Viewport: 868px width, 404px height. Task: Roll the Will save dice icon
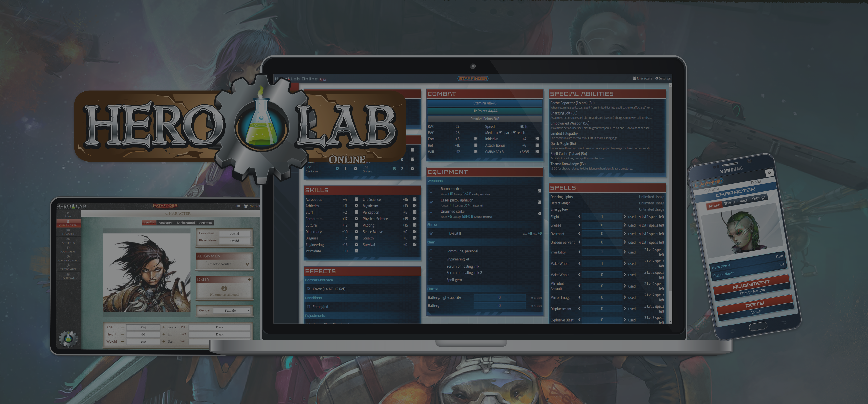(476, 152)
